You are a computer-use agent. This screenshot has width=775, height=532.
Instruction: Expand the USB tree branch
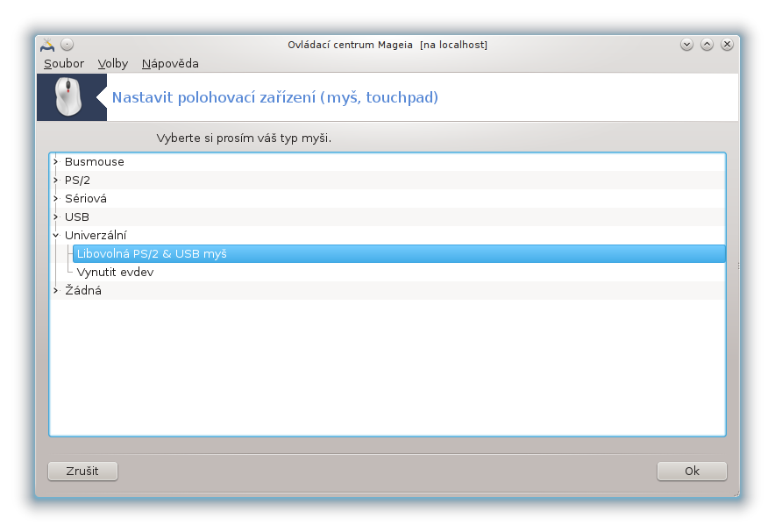(56, 216)
